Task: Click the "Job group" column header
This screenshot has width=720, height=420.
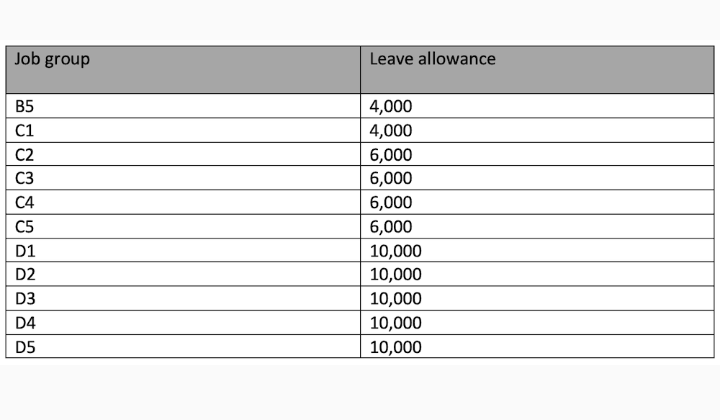Action: tap(52, 59)
